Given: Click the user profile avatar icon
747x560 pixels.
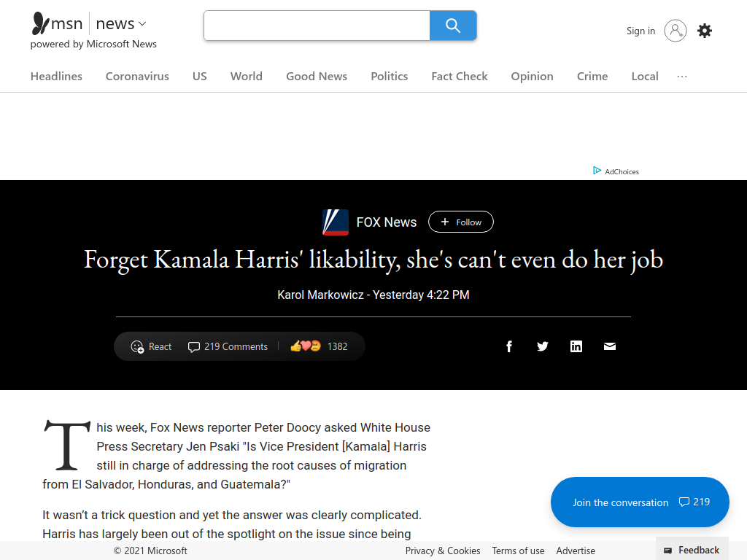Looking at the screenshot, I should click(x=675, y=31).
